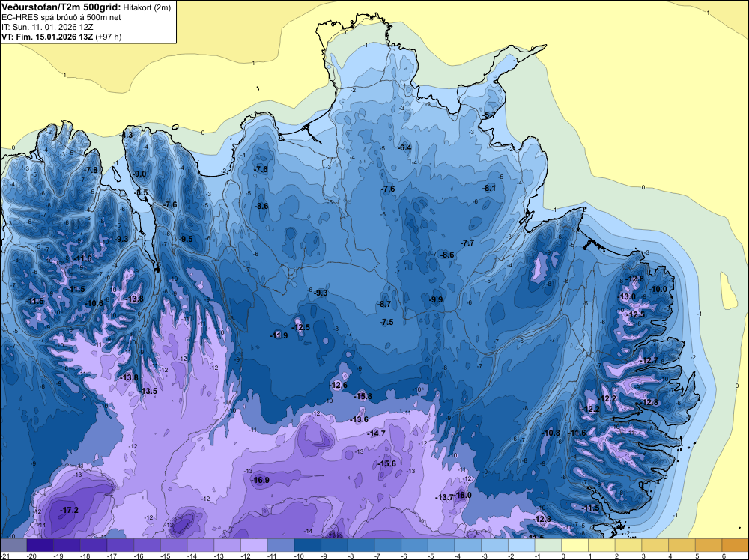Image resolution: width=749 pixels, height=560 pixels.
Task: Select the pale green legend swatch labeled -1
Action: [548, 545]
